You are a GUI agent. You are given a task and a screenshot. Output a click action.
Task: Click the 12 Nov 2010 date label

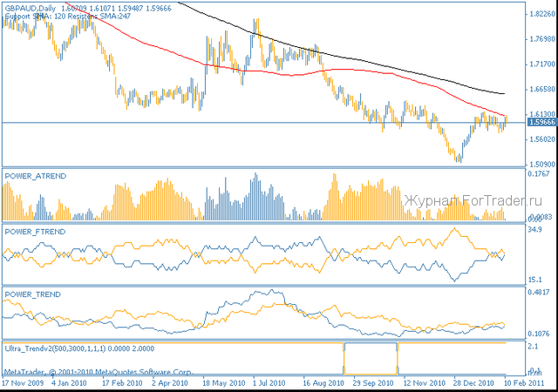click(x=425, y=383)
